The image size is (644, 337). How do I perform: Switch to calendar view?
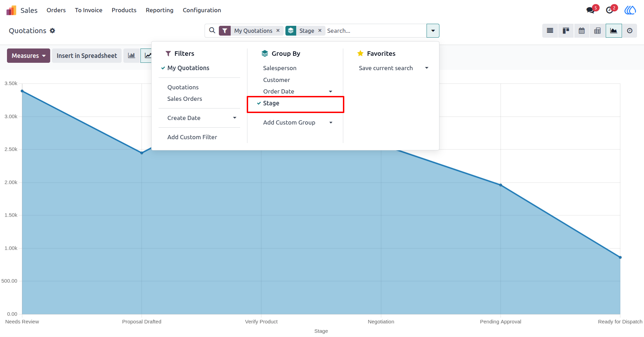(582, 31)
